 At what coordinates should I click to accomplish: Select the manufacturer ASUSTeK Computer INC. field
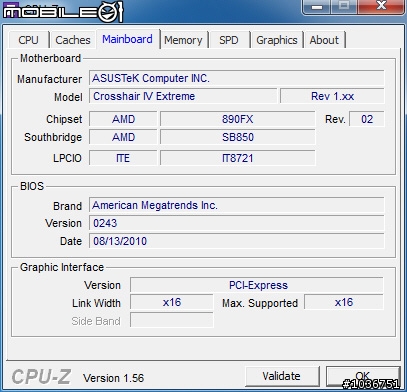pos(237,78)
